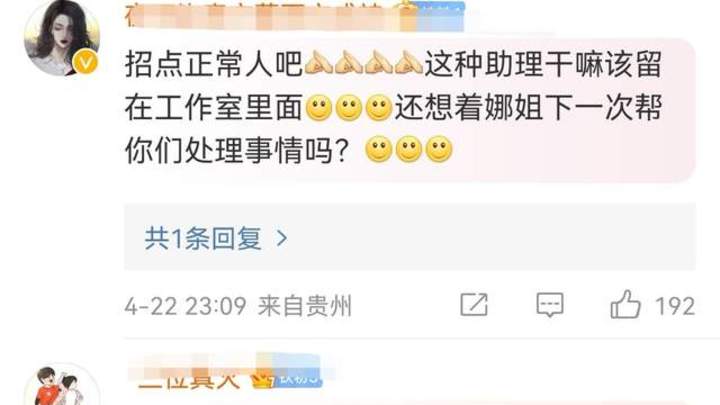Screen dimensions: 720x405
Task: Tap the share/repost icon on the comment
Action: [474, 304]
